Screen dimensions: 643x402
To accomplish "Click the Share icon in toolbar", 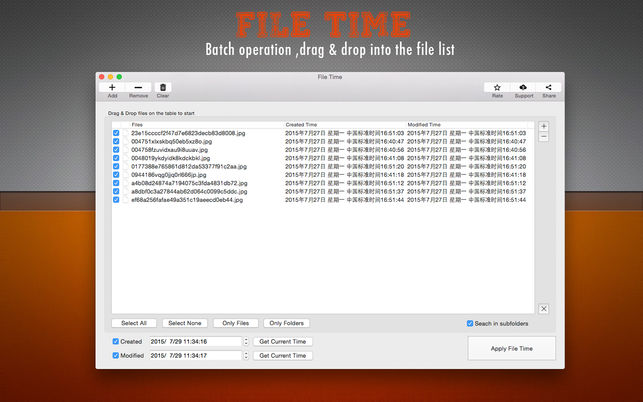I will pyautogui.click(x=548, y=87).
